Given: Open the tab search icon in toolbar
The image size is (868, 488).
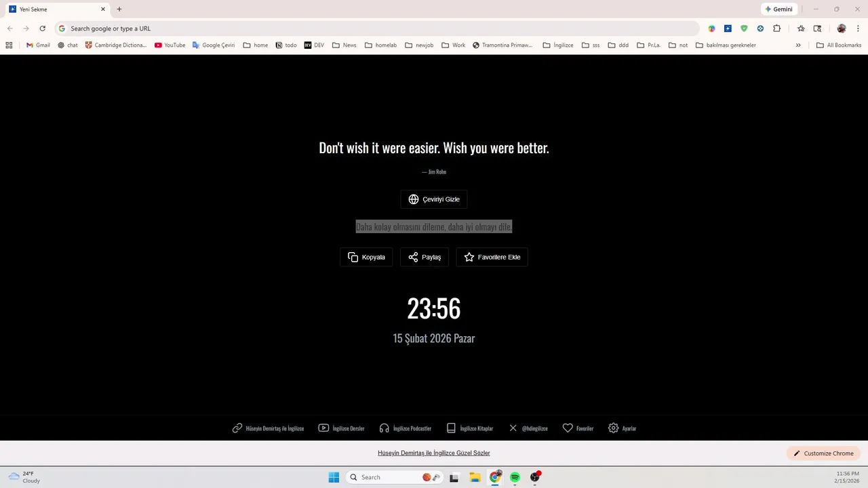Looking at the screenshot, I should click(x=817, y=28).
